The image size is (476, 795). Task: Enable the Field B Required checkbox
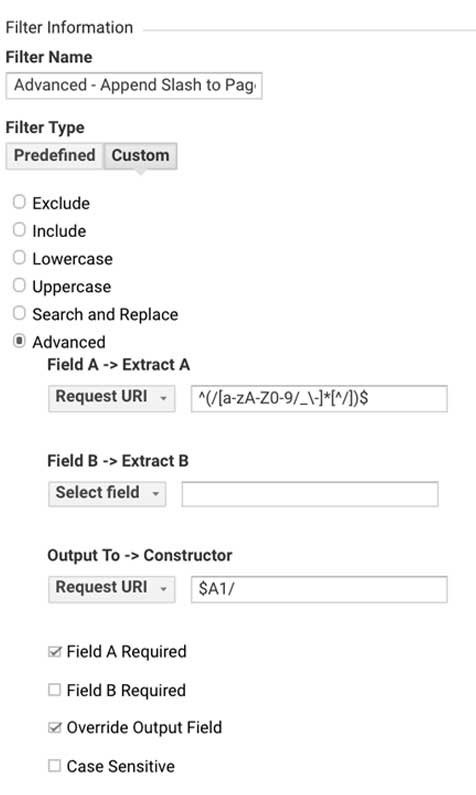tap(55, 690)
